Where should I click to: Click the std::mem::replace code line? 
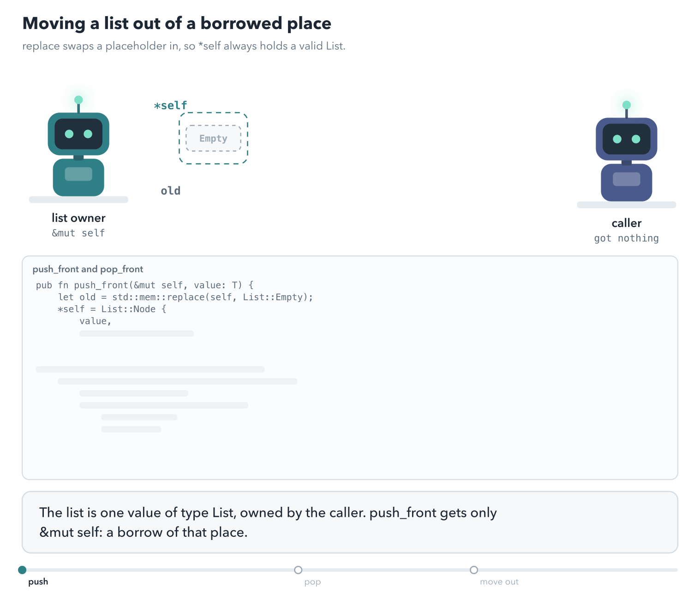pyautogui.click(x=185, y=297)
